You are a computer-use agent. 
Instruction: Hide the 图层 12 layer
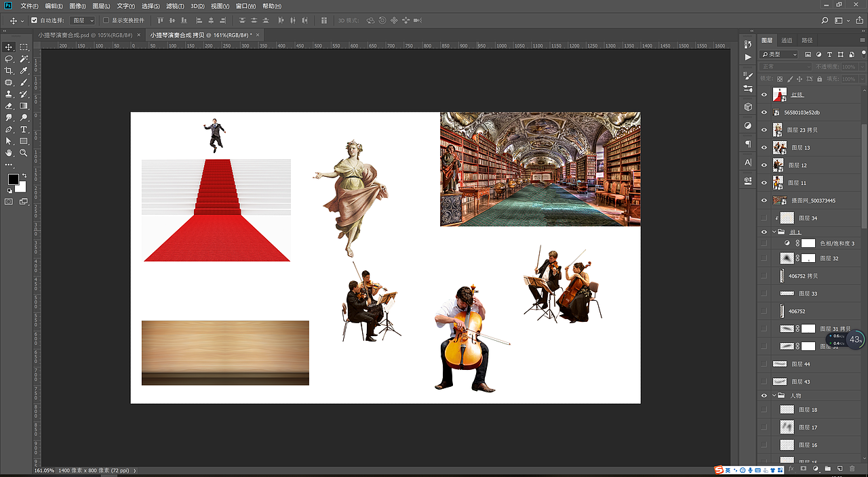[764, 165]
